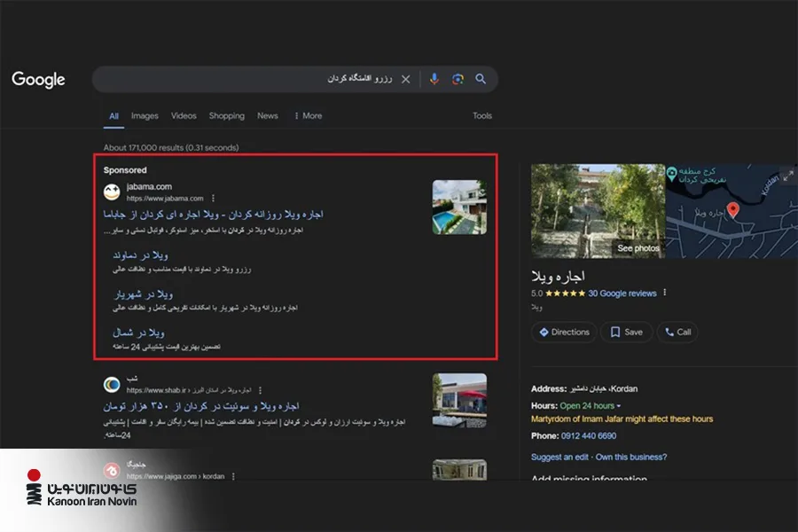Viewport: 798px width, 532px height.
Task: Get Directions to the villa listing
Action: (564, 332)
